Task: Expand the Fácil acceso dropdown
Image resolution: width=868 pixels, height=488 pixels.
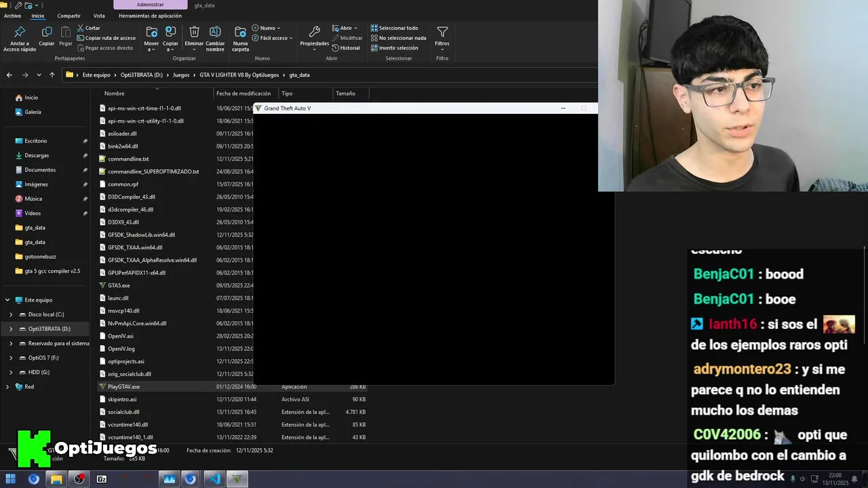Action: tap(272, 38)
